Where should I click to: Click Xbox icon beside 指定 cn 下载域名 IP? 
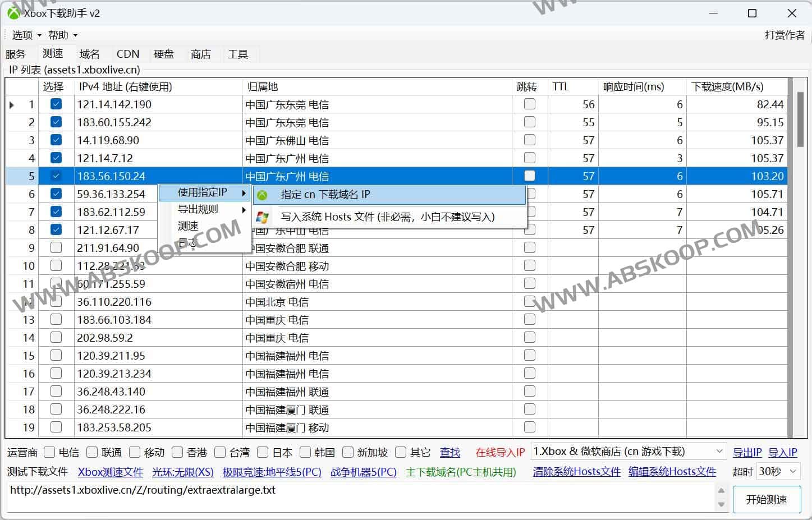coord(262,195)
